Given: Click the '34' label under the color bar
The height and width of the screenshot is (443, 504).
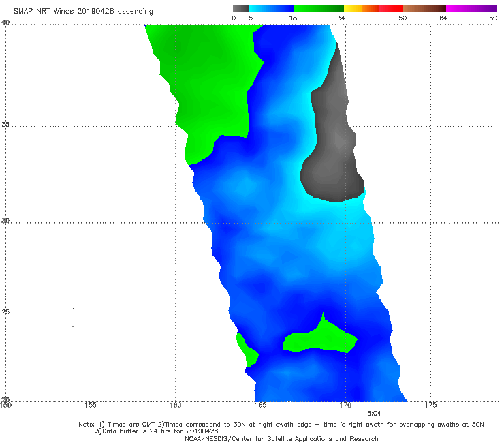Looking at the screenshot, I should point(341,18).
